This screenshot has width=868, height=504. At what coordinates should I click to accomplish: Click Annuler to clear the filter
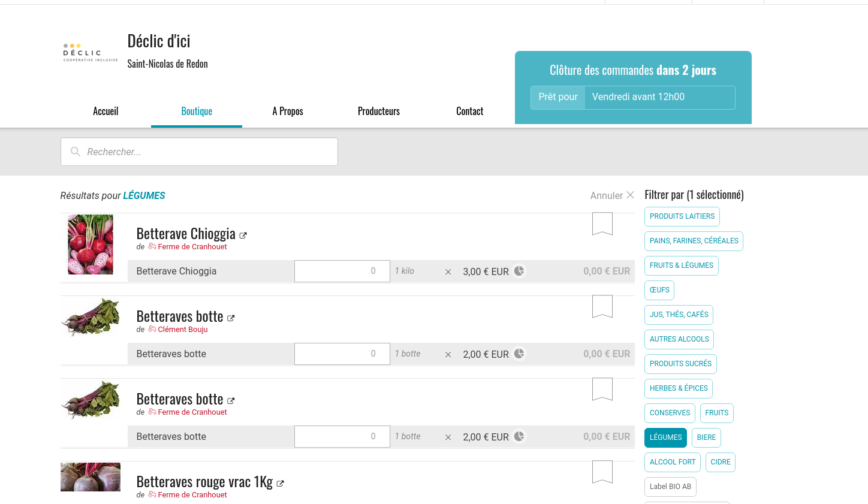(x=607, y=195)
